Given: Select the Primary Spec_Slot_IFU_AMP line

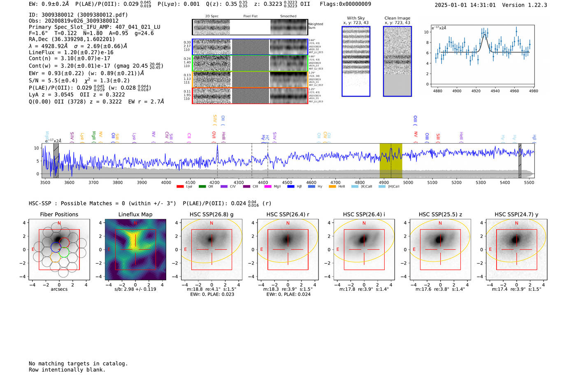Looking at the screenshot, I should pos(95,27).
